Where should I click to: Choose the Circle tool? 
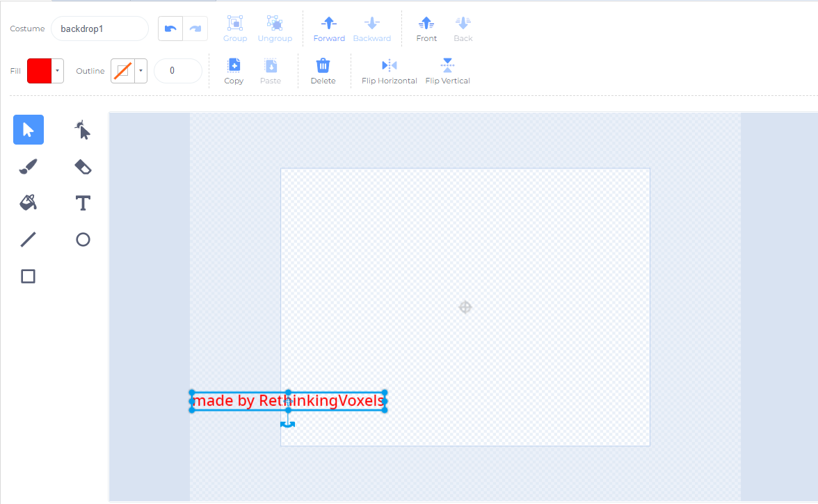[82, 239]
